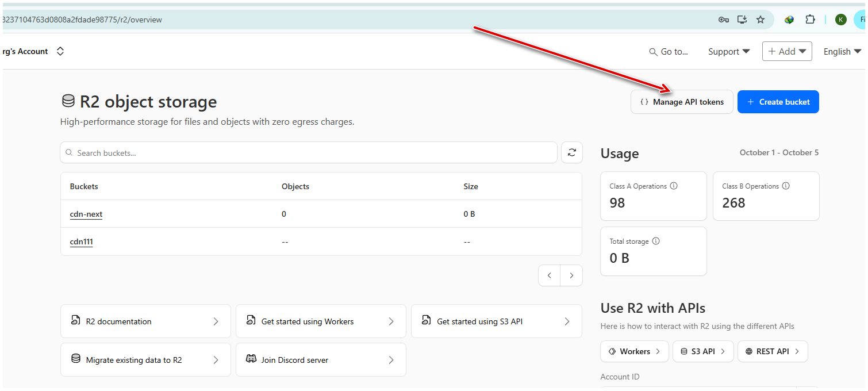This screenshot has width=868, height=391.
Task: Click Manage API tokens button
Action: 682,102
